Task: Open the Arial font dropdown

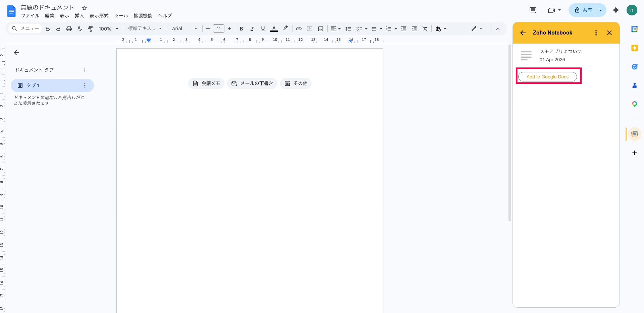Action: tap(184, 29)
